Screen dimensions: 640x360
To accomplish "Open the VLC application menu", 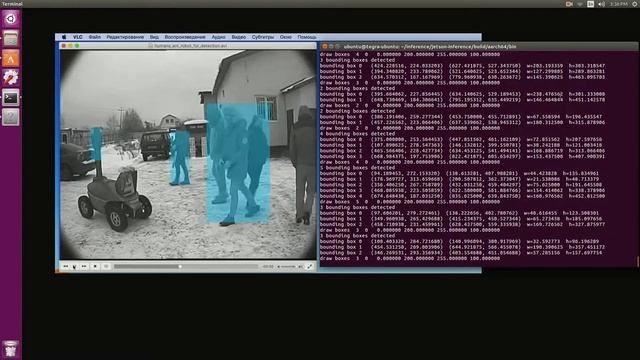I will [78, 37].
